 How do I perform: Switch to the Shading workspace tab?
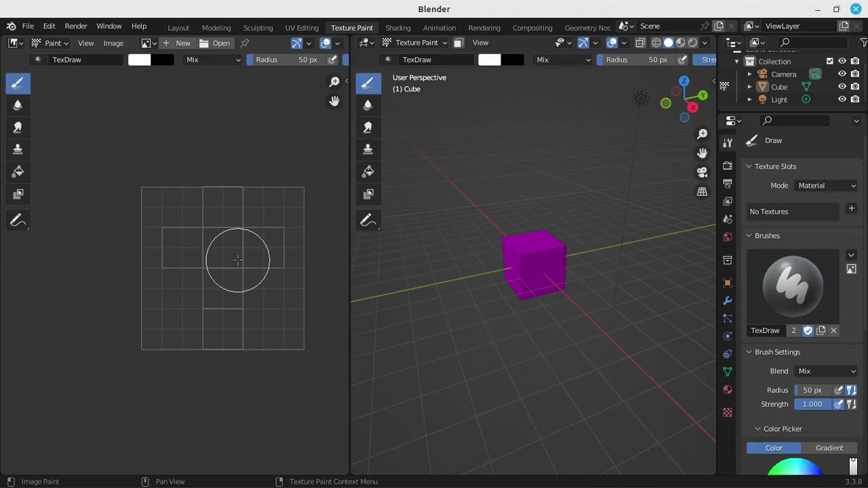398,28
